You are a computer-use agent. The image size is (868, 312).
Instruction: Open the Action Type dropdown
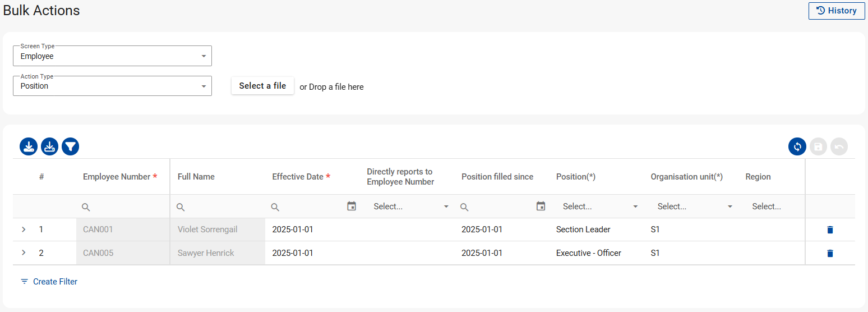coord(112,86)
